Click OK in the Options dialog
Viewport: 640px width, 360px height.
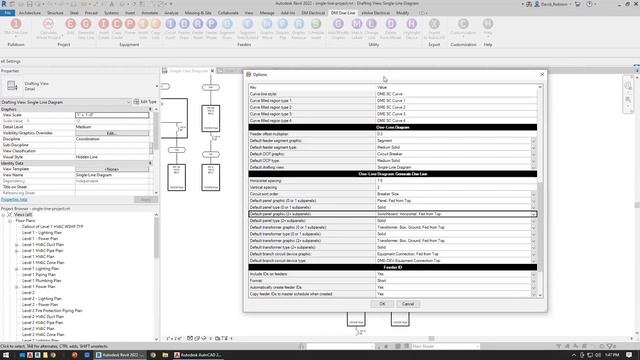click(x=382, y=304)
